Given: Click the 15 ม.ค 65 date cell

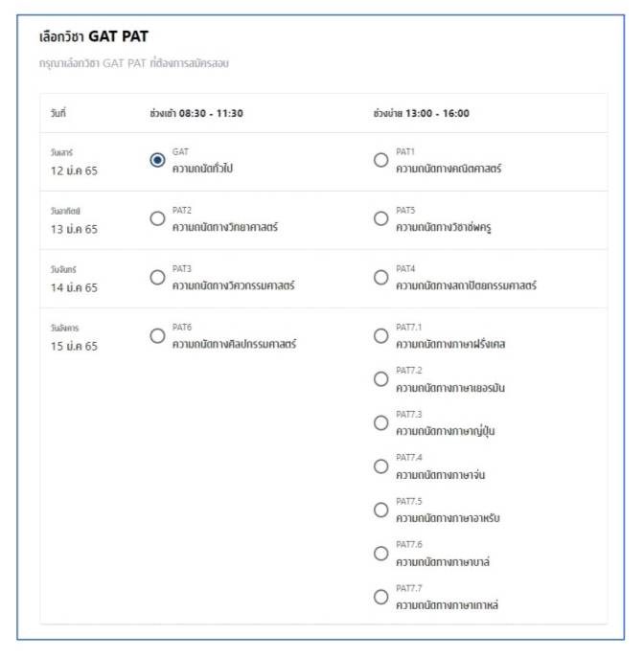Looking at the screenshot, I should click(74, 346).
